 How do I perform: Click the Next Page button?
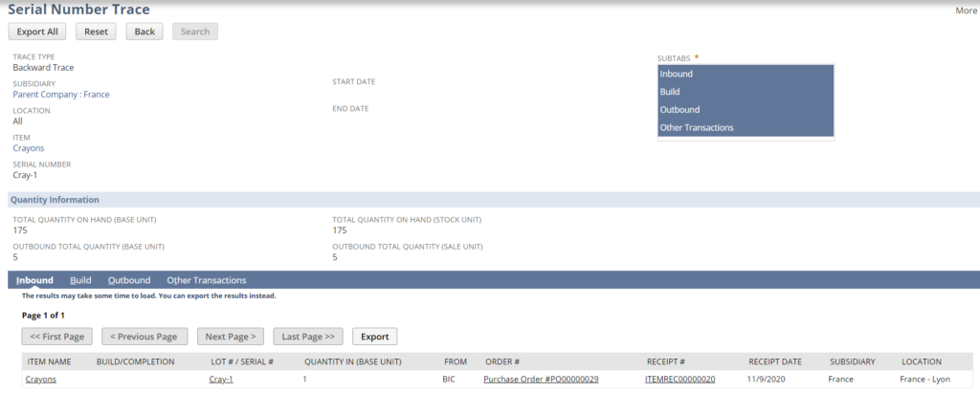click(x=231, y=337)
